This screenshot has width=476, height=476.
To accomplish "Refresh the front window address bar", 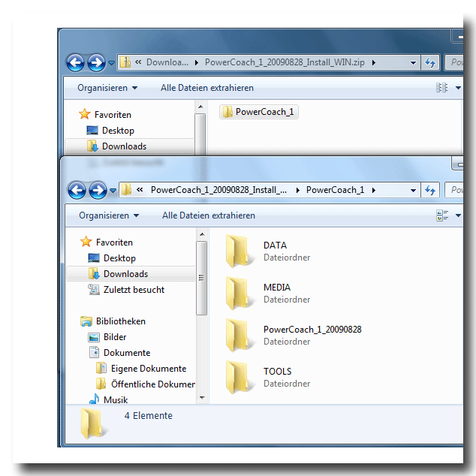I will (430, 191).
